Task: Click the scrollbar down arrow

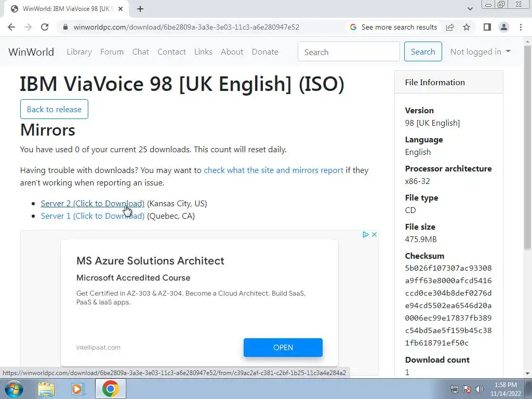Action: point(528,374)
